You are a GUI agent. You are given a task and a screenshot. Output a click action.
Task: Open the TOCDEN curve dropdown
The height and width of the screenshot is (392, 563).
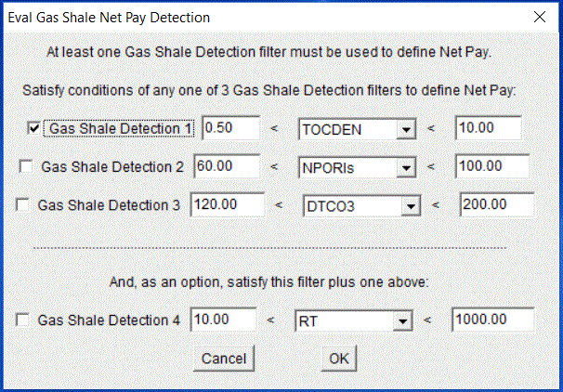click(x=405, y=131)
